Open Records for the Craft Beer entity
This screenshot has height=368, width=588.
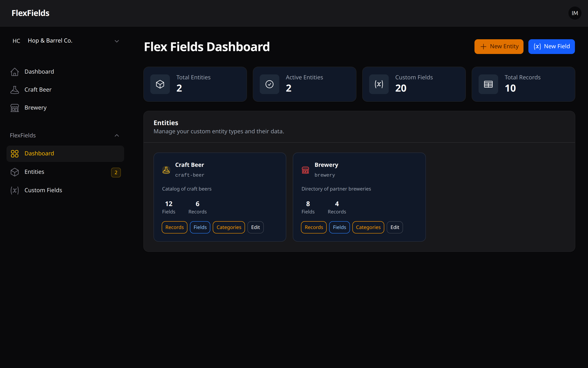(x=175, y=227)
